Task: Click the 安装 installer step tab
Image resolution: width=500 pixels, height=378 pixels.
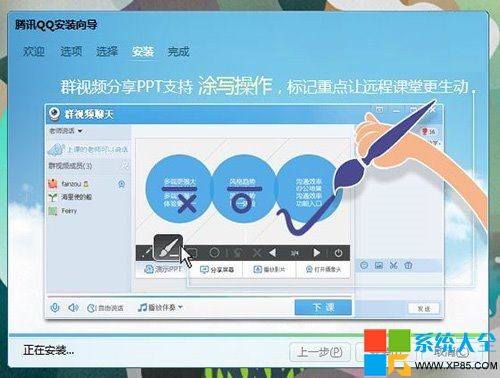Action: (x=143, y=52)
